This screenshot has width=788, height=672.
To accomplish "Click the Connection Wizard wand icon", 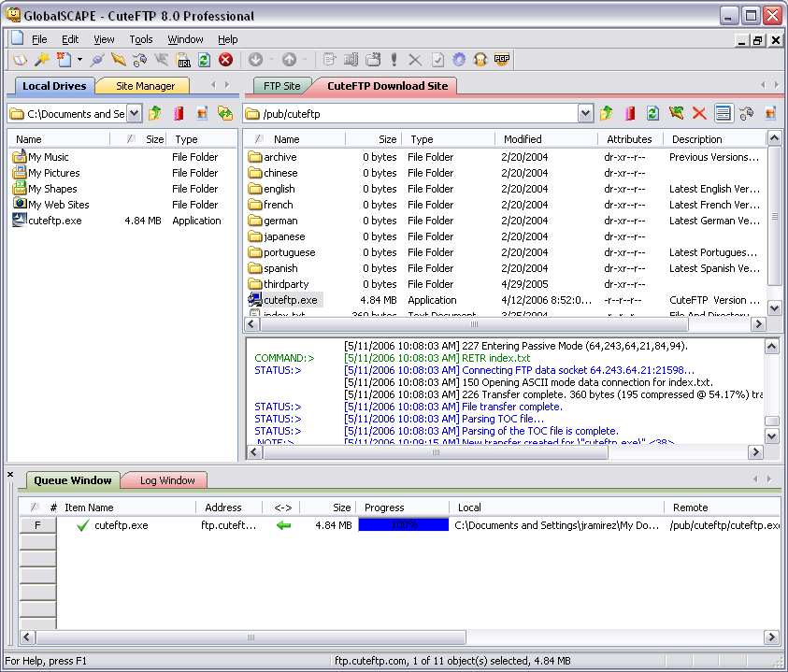I will 42,60.
